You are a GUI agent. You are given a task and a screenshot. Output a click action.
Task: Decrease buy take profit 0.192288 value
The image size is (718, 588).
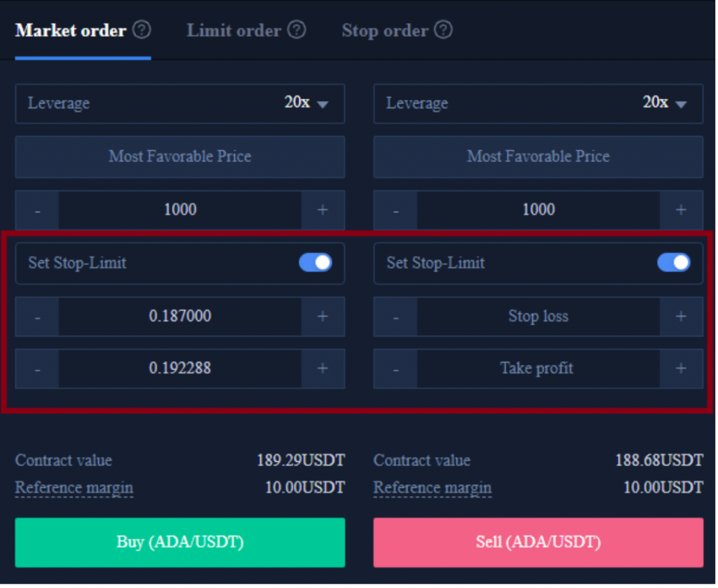coord(37,369)
